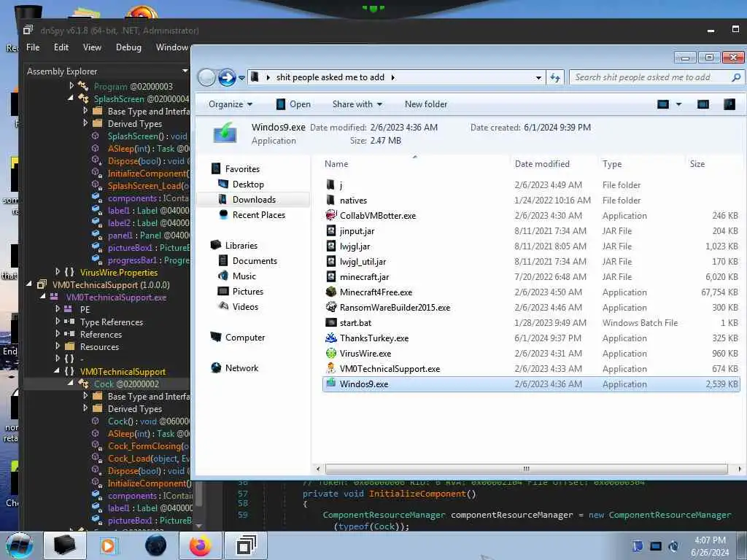The height and width of the screenshot is (560, 747).
Task: Click the jinput.jar file icon
Action: [x=331, y=231]
